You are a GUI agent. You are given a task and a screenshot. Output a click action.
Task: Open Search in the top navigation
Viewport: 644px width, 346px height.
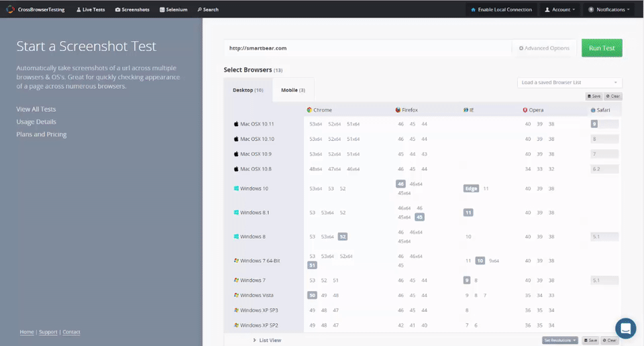[x=208, y=9]
